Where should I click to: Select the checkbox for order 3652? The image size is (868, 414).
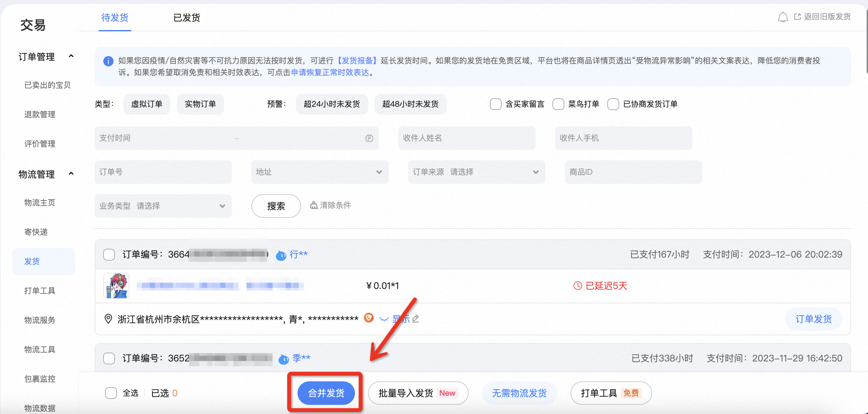coord(109,358)
